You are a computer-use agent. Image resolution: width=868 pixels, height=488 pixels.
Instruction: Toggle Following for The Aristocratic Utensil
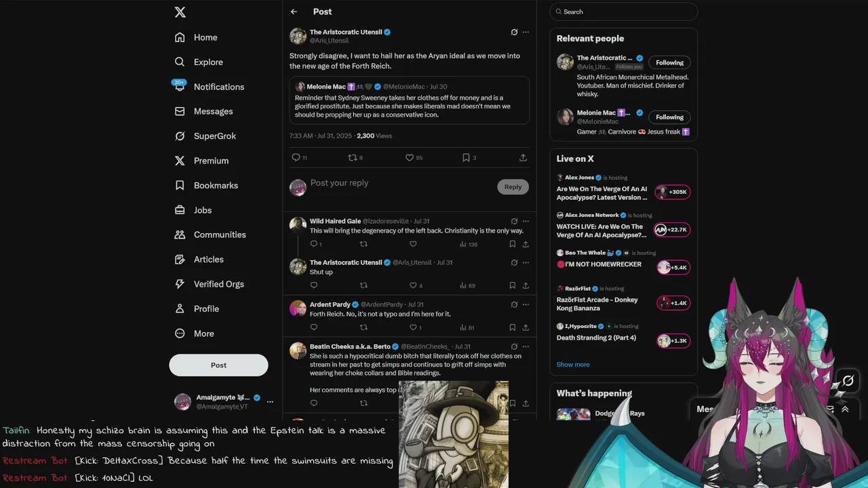click(669, 62)
